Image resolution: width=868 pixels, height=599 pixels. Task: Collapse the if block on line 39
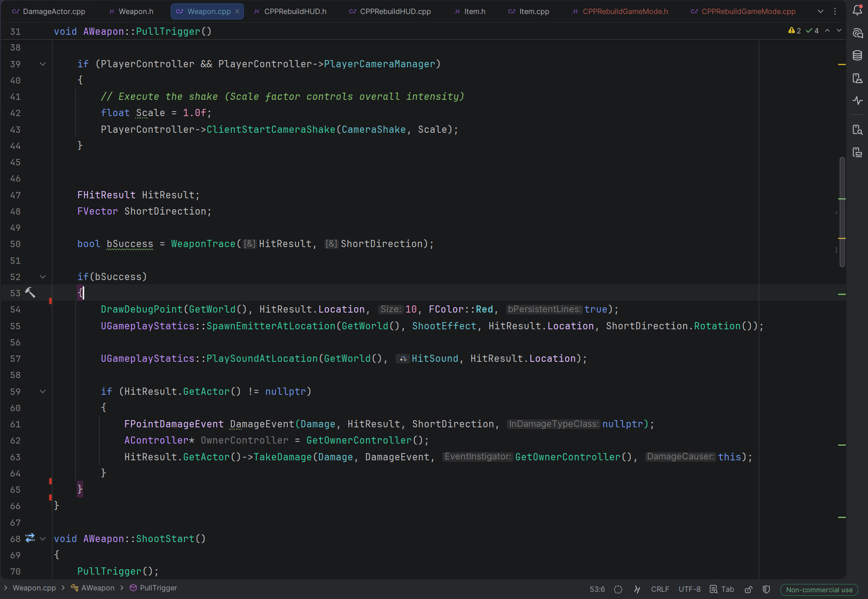pos(43,64)
